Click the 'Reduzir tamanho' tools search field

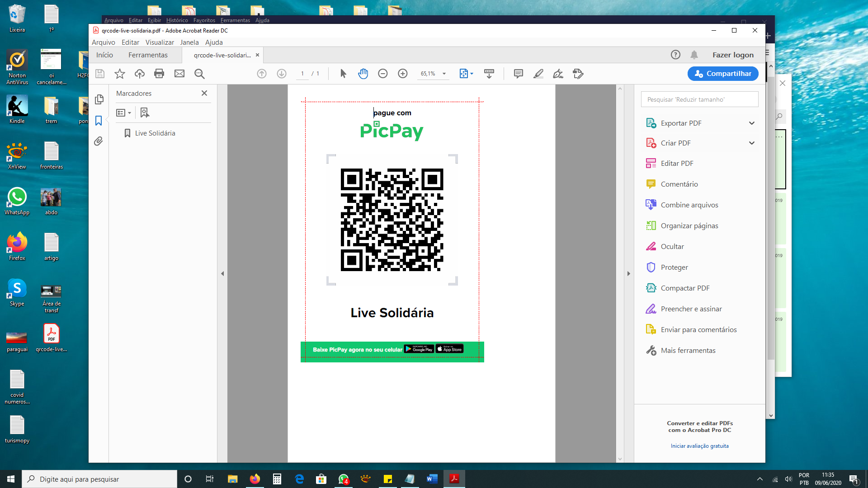click(x=699, y=99)
